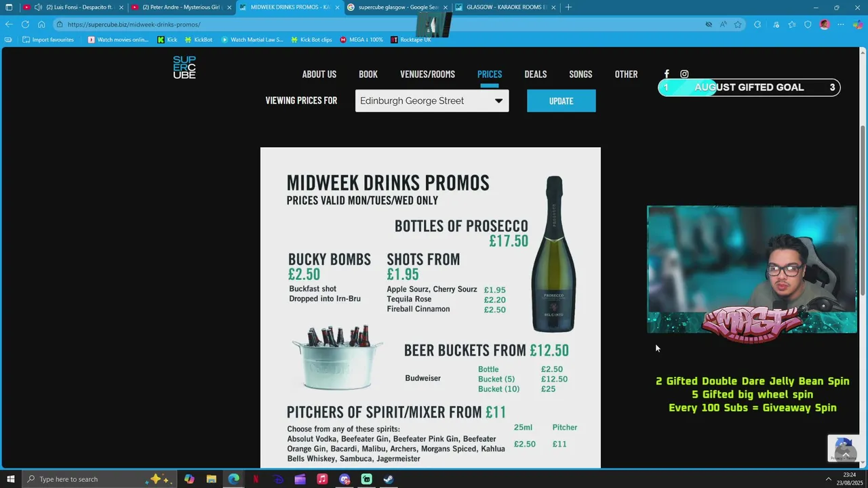
Task: Open Supercube's Instagram icon
Action: [684, 74]
